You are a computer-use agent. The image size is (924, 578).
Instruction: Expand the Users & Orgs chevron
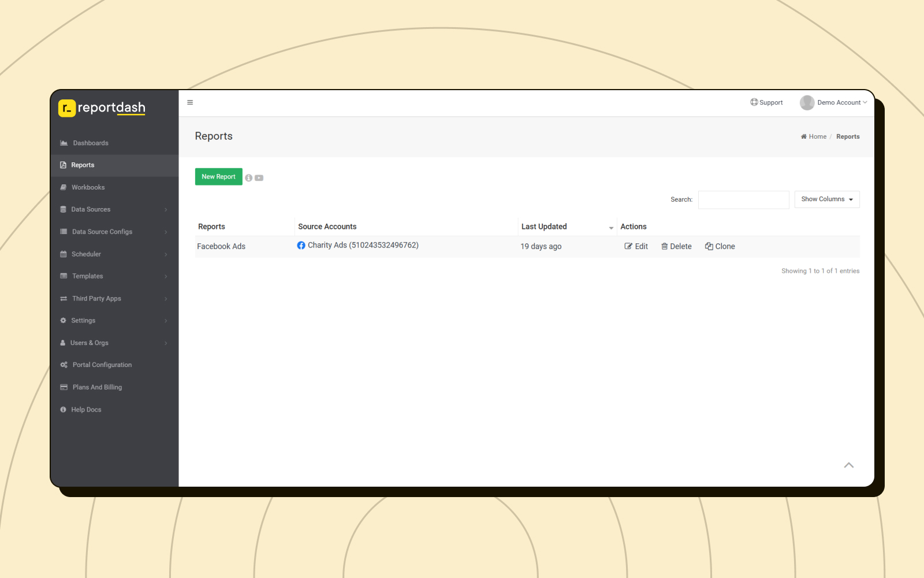tap(166, 343)
